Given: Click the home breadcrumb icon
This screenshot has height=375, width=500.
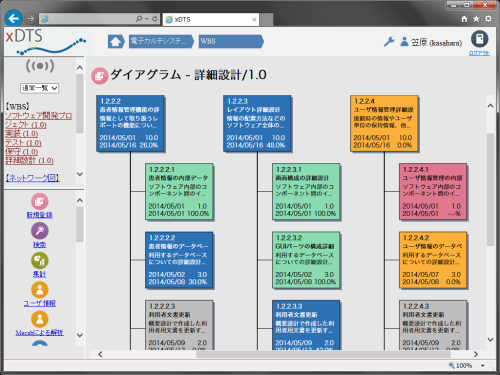Looking at the screenshot, I should click(x=115, y=42).
